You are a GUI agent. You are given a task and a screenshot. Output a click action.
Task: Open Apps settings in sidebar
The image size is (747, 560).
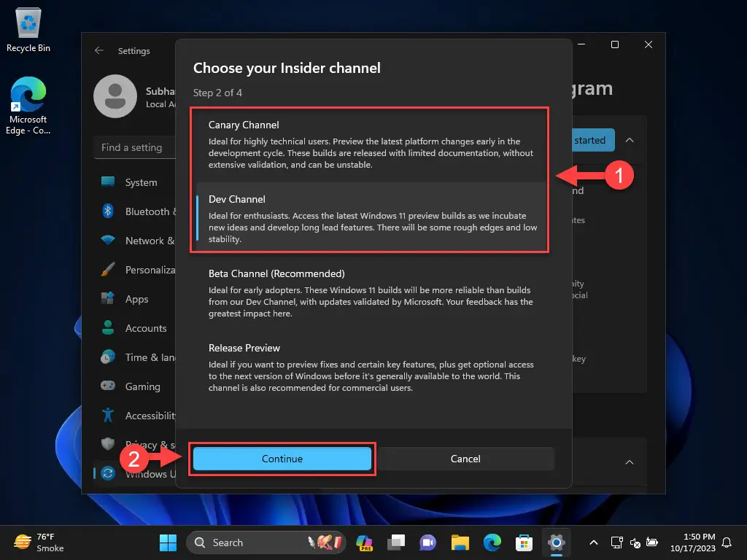136,299
